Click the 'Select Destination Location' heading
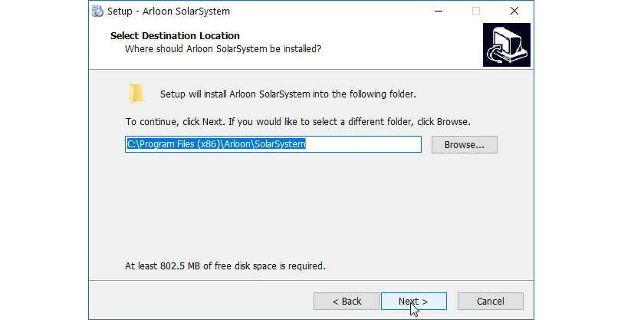Viewport: 644px width, 320px height. coord(175,35)
